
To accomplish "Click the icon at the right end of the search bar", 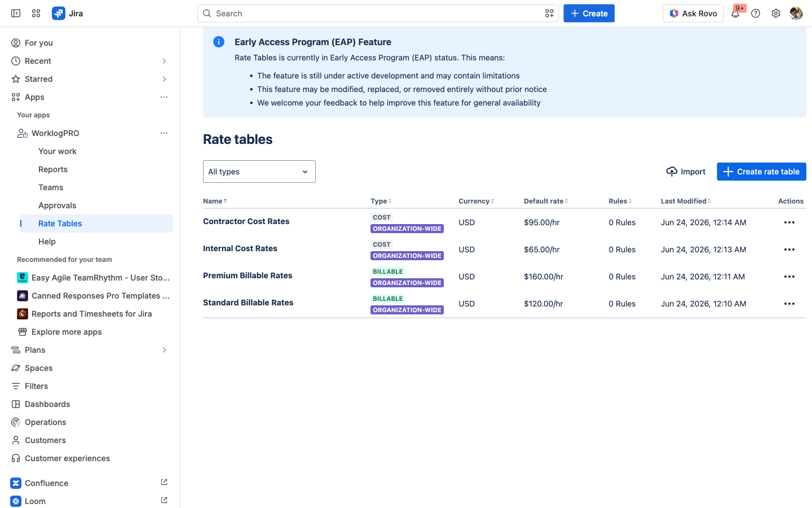I will 549,14.
